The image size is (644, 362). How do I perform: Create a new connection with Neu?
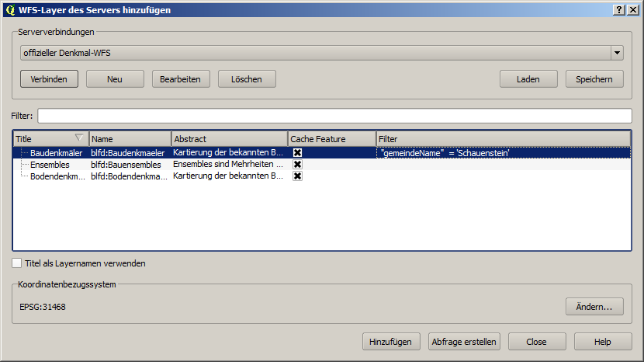click(115, 78)
